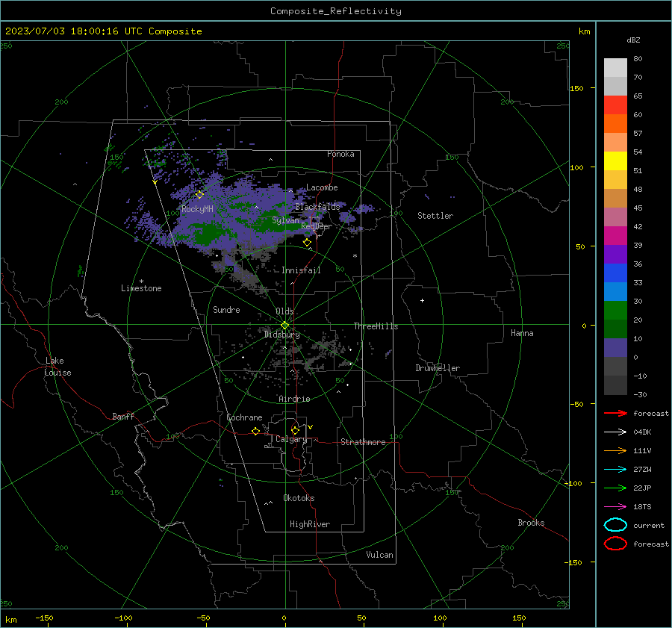Click the Olds town label

coord(284,311)
